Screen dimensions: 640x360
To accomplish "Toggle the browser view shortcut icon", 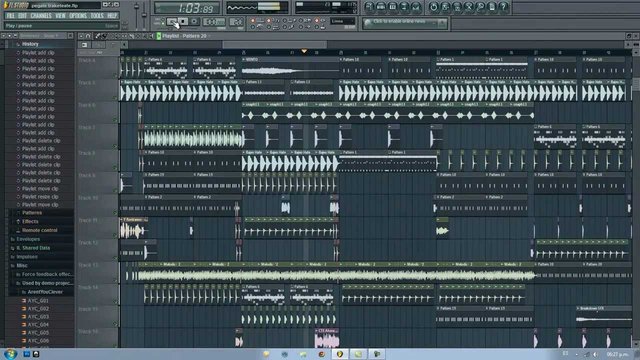I will 404,7.
